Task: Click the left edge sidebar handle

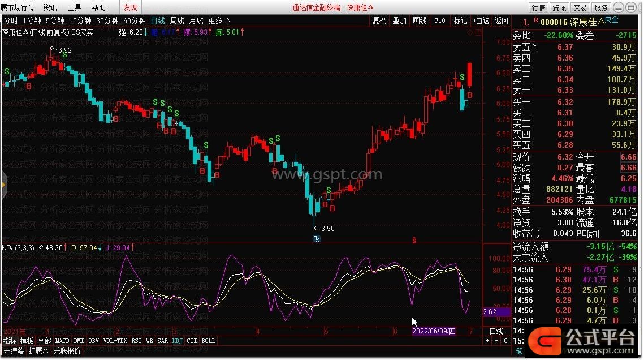Action: (x=4, y=185)
